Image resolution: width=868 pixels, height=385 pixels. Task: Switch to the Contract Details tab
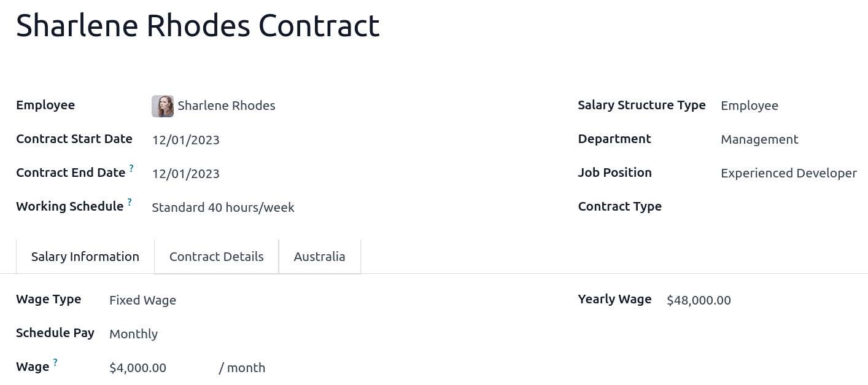[216, 256]
